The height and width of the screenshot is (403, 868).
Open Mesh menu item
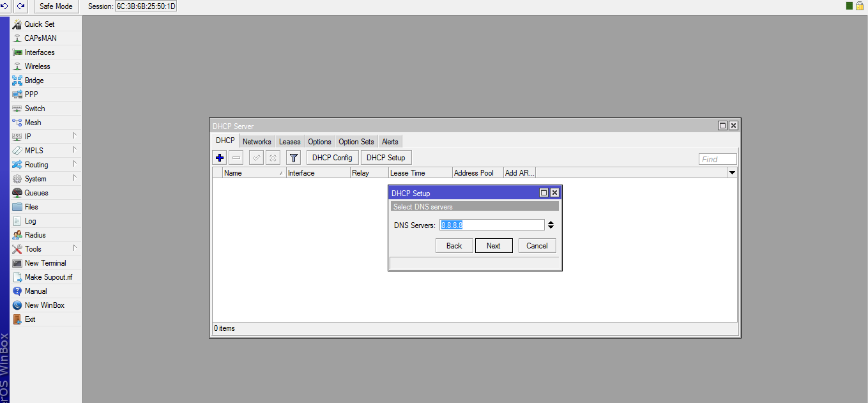coord(46,123)
